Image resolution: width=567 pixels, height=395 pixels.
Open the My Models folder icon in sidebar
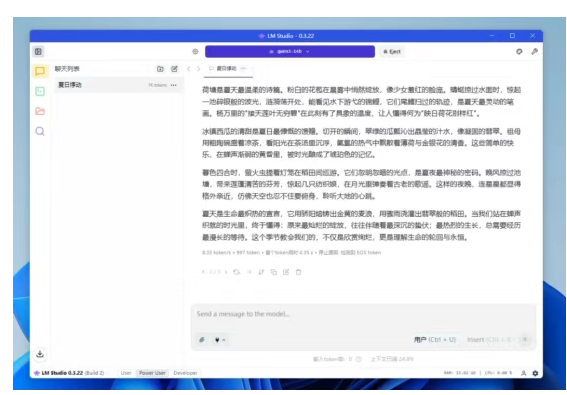tap(40, 111)
